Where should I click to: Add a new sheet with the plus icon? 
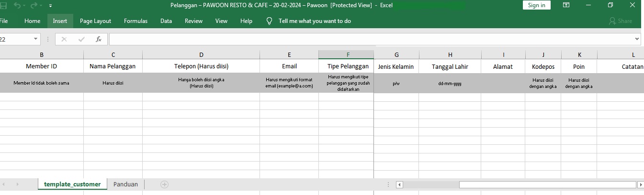click(x=164, y=184)
